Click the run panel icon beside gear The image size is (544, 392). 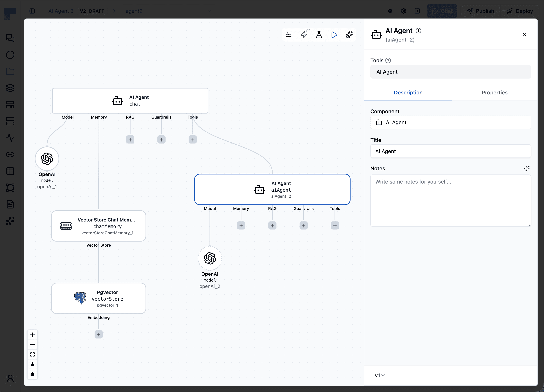[417, 11]
